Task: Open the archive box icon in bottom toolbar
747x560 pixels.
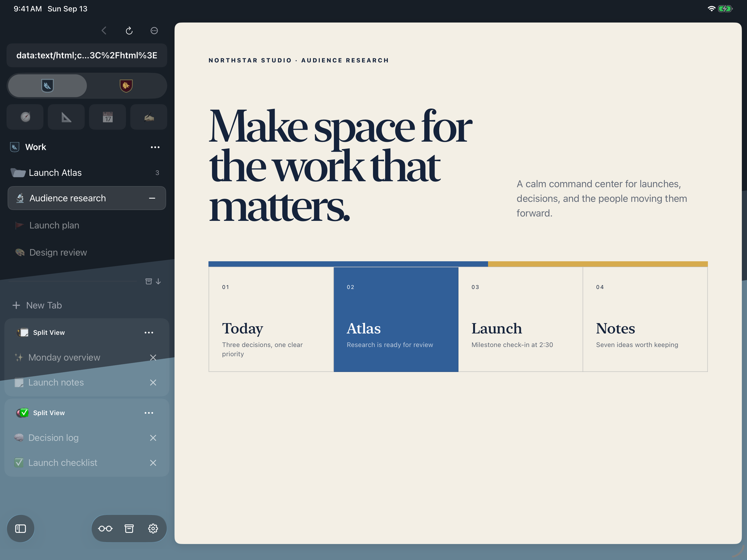Action: pyautogui.click(x=129, y=529)
